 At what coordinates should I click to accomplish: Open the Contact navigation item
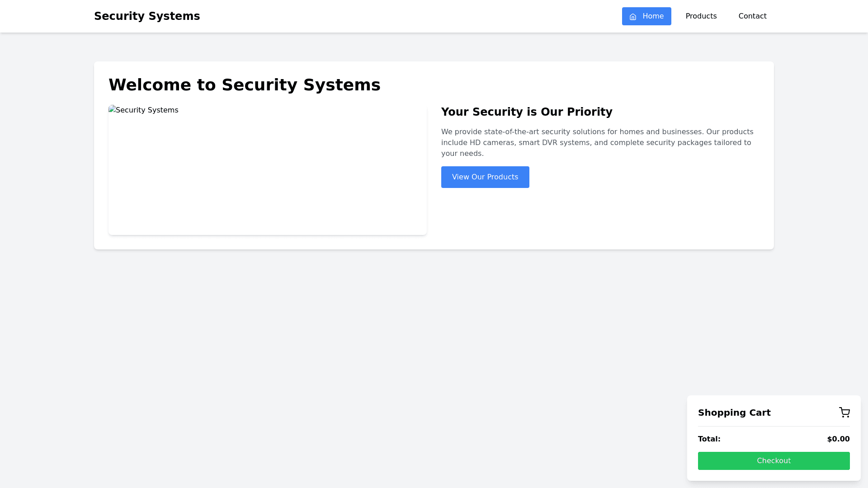click(752, 16)
